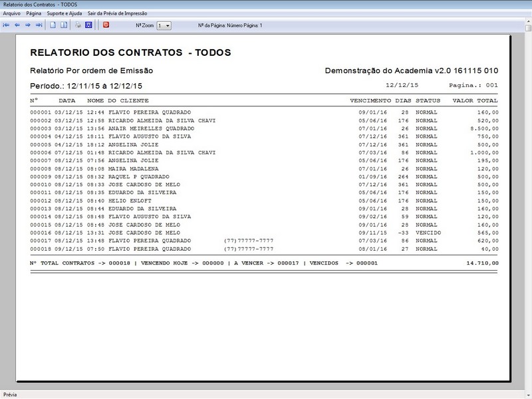
Task: Click the value 8.500,00
Action: click(x=484, y=128)
